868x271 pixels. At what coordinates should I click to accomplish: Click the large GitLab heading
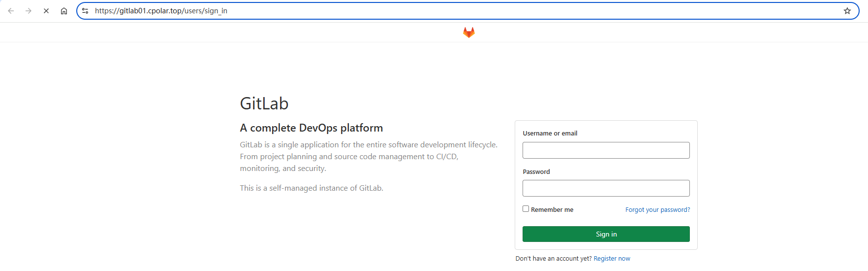264,103
